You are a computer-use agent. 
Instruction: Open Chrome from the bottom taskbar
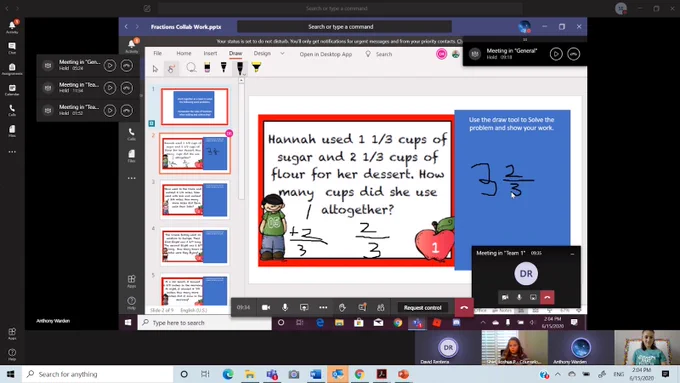click(x=360, y=374)
